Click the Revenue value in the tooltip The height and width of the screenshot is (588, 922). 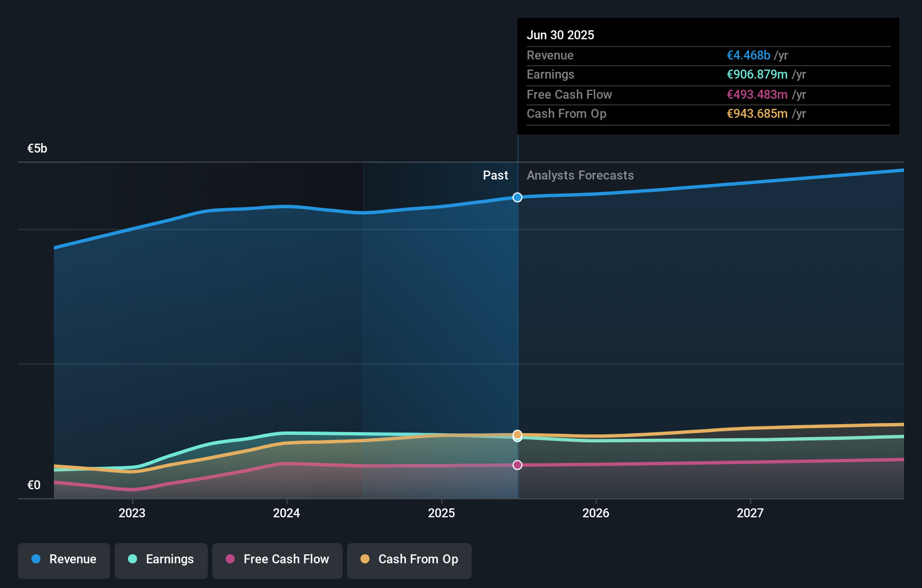point(748,55)
